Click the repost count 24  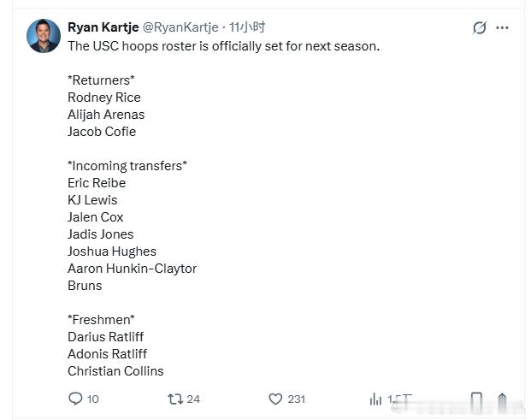pos(193,399)
